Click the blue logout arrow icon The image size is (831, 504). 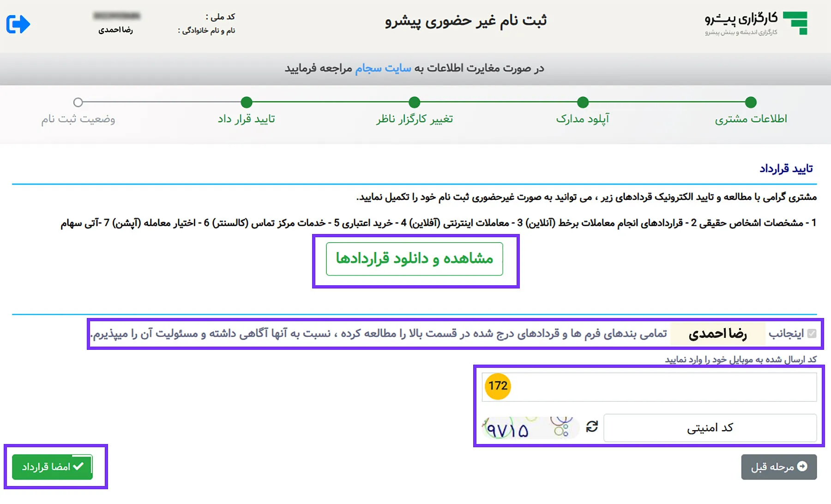click(x=18, y=24)
